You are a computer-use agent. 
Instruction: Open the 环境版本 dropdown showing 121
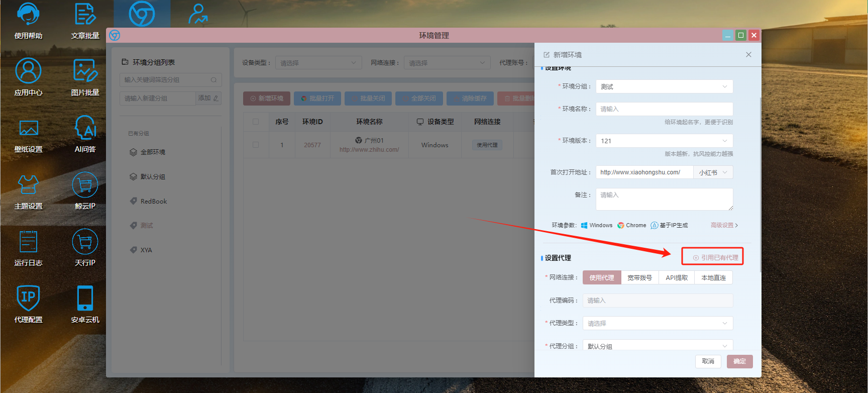pyautogui.click(x=664, y=141)
